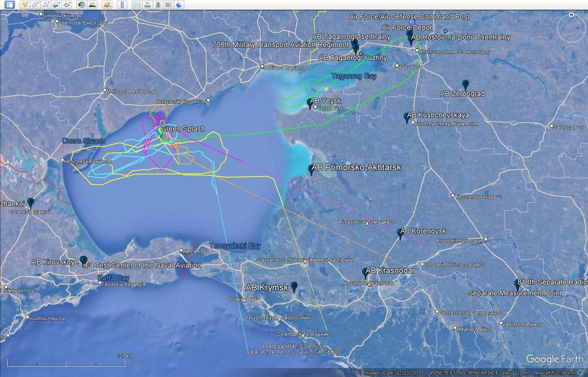Click the Green Splash placemark pin
The image size is (588, 377).
[162, 132]
